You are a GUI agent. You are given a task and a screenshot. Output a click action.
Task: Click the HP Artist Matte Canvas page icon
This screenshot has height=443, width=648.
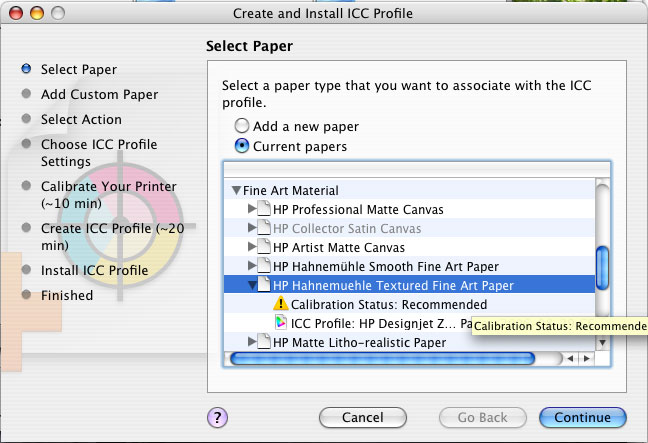264,246
